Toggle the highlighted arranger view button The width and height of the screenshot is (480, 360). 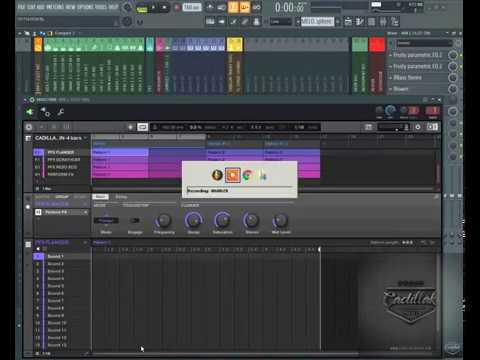pyautogui.click(x=143, y=127)
